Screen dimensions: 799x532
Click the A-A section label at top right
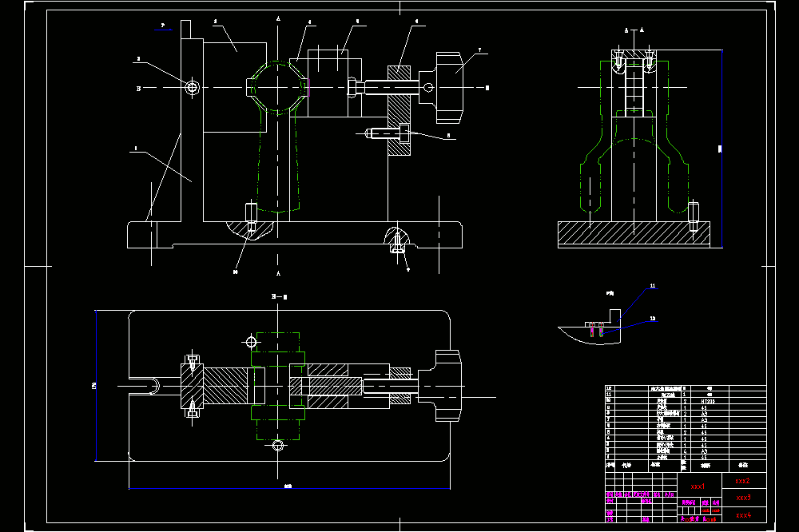[x=634, y=30]
